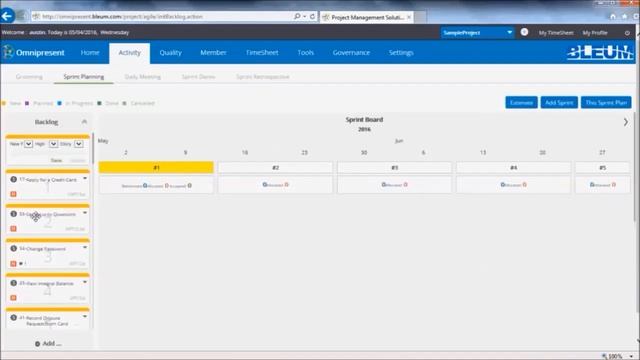The width and height of the screenshot is (640, 360).
Task: Expand menu arrow on Integral Balance card
Action: tap(85, 282)
